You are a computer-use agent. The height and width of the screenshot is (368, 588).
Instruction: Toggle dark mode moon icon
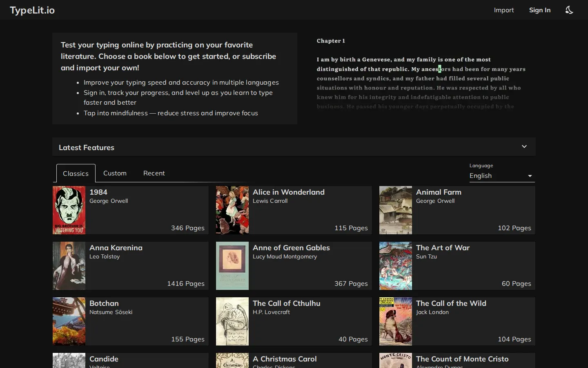tap(569, 10)
